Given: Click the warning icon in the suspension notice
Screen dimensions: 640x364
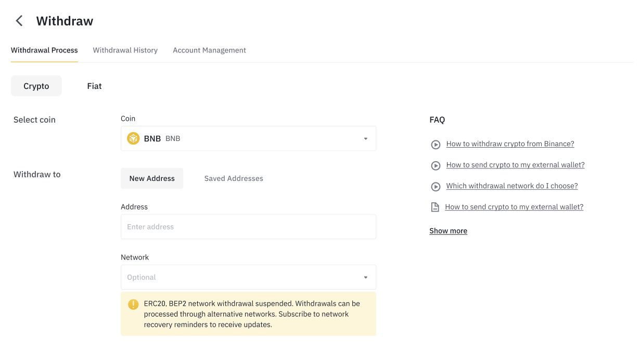Looking at the screenshot, I should point(133,304).
